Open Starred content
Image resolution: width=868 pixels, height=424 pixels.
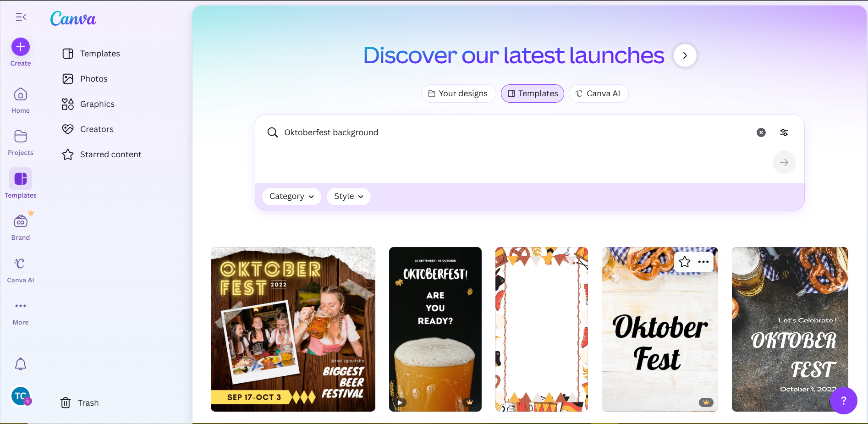(110, 154)
